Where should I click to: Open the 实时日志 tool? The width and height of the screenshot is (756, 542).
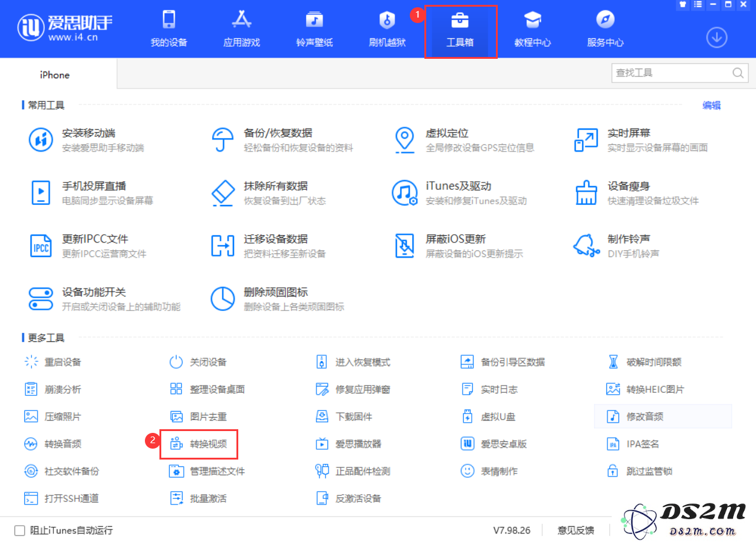tap(489, 389)
